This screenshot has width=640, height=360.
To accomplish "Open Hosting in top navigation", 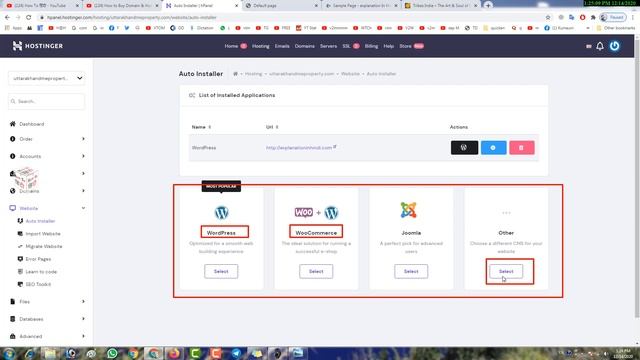I will (x=260, y=46).
